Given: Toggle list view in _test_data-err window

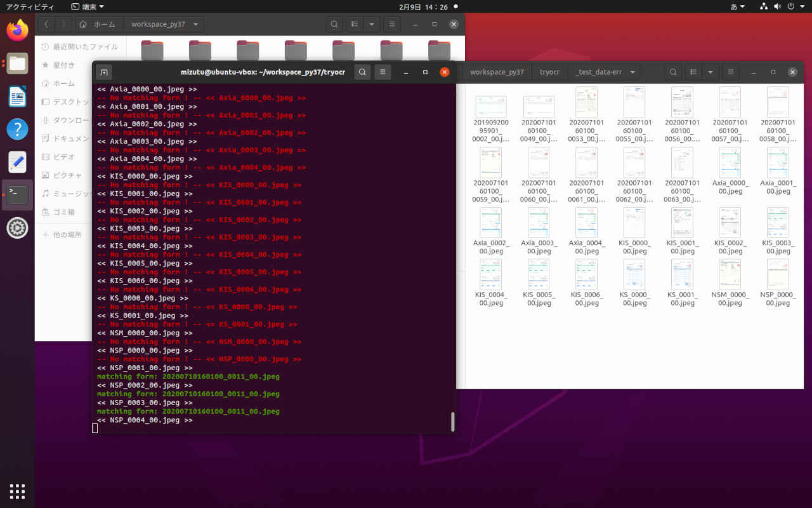Looking at the screenshot, I should click(694, 72).
